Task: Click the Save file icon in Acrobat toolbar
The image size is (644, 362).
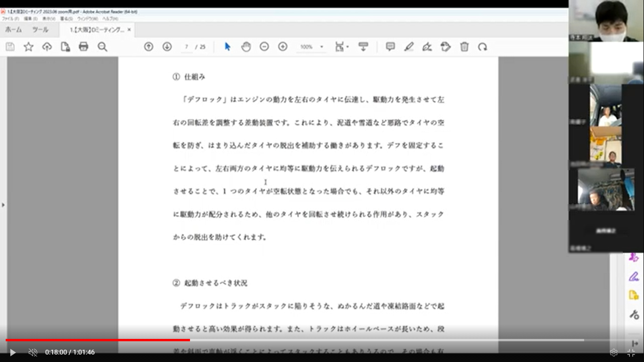Action: click(10, 47)
